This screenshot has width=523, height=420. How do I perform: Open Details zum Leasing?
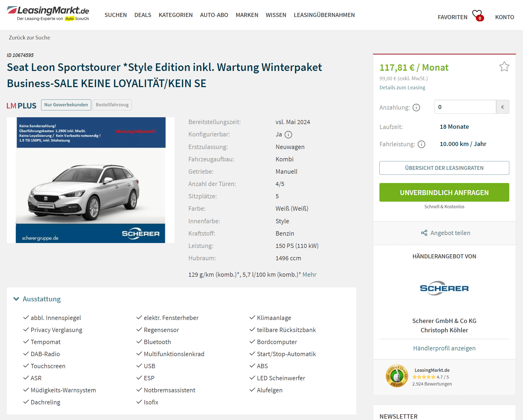402,87
